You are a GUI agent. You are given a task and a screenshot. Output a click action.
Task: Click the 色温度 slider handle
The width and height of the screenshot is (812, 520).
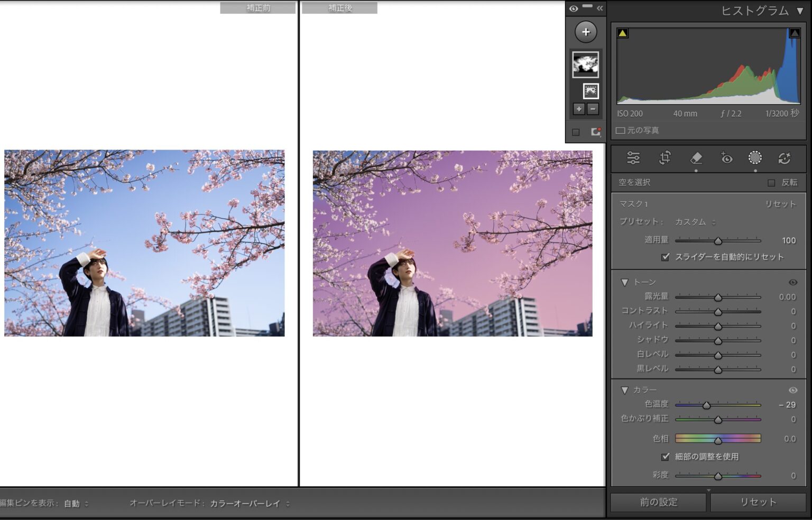(706, 405)
